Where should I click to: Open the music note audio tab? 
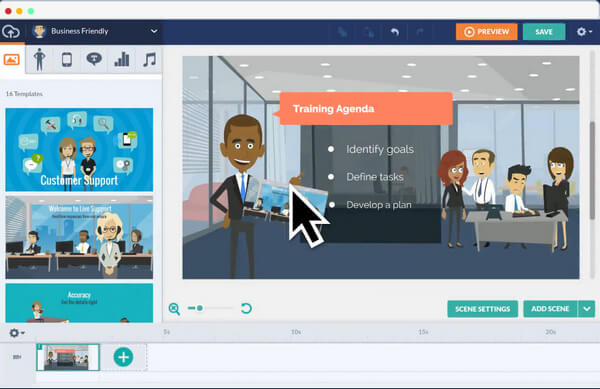(150, 60)
